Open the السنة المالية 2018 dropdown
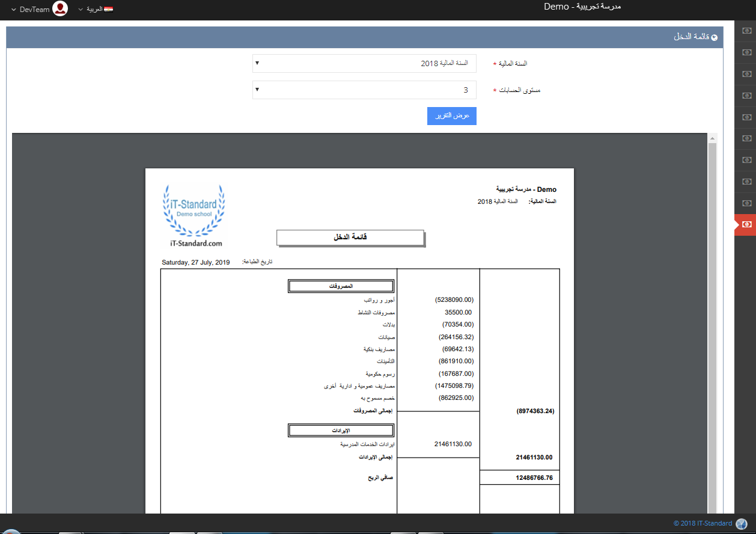The width and height of the screenshot is (756, 534). [x=364, y=63]
